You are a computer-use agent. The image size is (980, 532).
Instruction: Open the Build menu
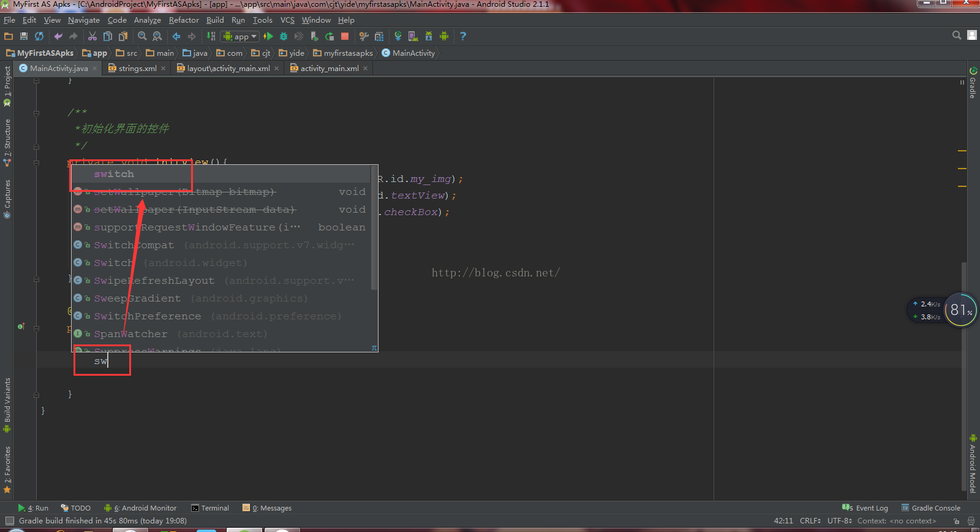click(x=215, y=20)
